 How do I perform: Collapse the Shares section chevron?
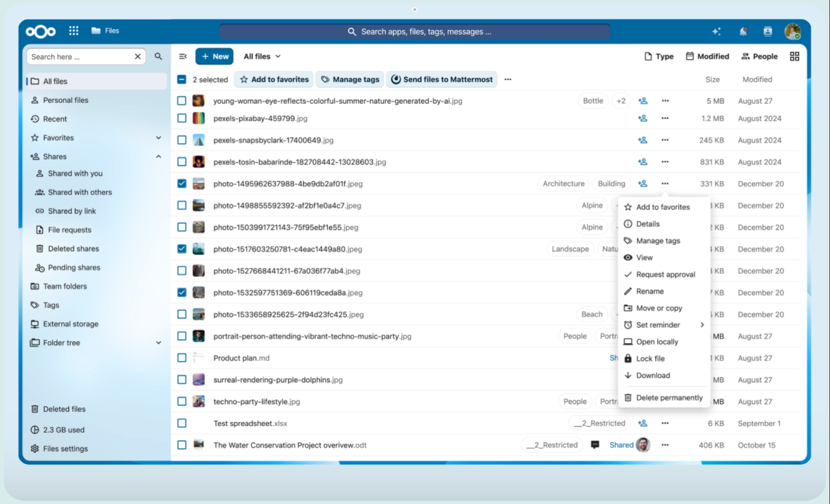click(159, 157)
